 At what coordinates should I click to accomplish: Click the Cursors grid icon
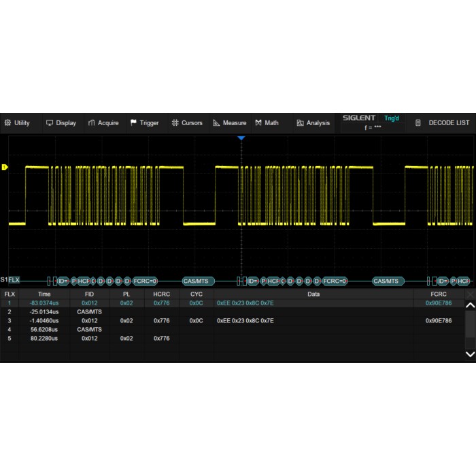pos(175,123)
